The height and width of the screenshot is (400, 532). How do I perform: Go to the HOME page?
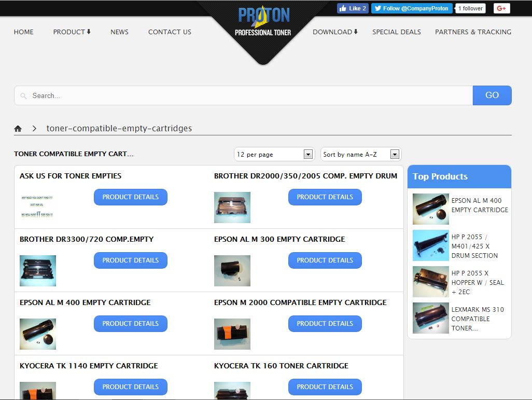tap(24, 32)
